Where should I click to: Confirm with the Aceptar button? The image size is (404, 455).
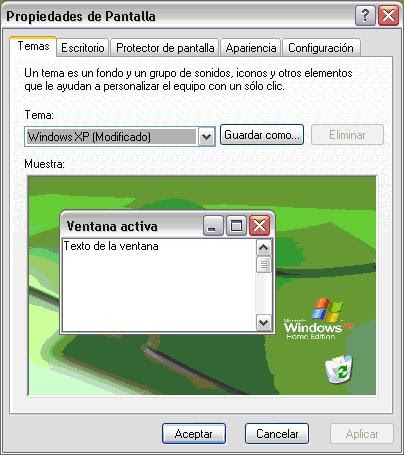click(194, 434)
